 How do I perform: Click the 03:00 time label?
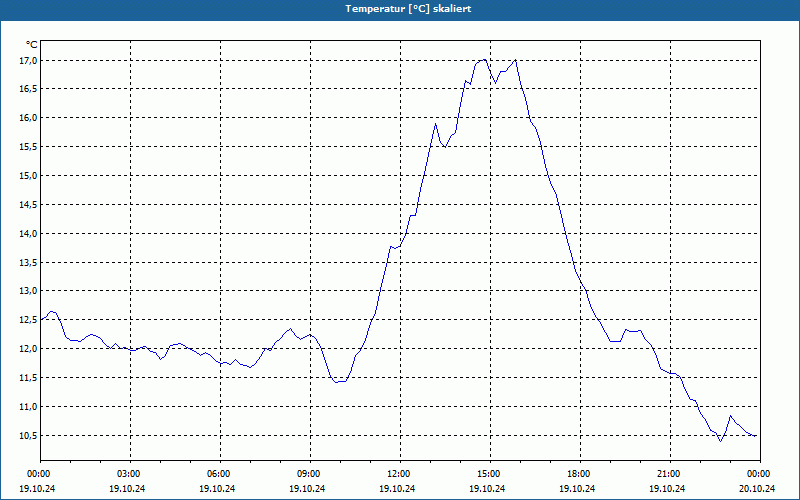[131, 474]
